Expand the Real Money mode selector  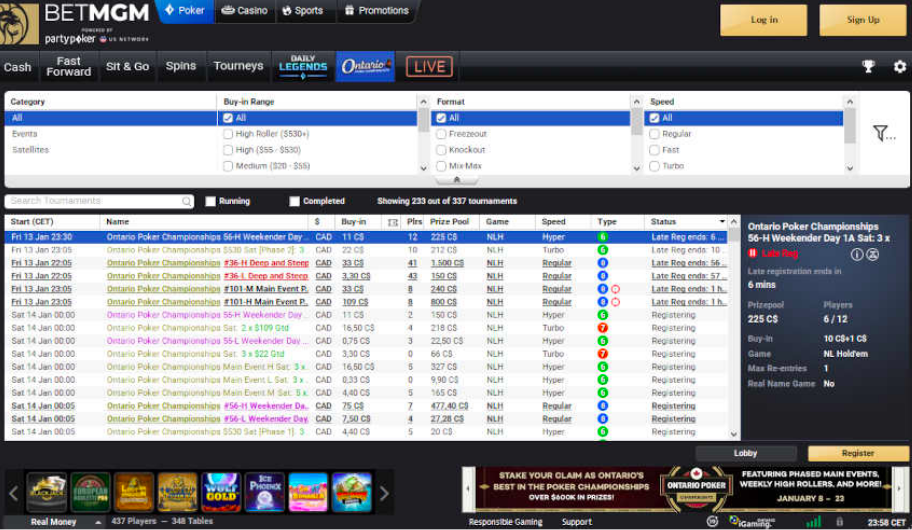[x=98, y=522]
